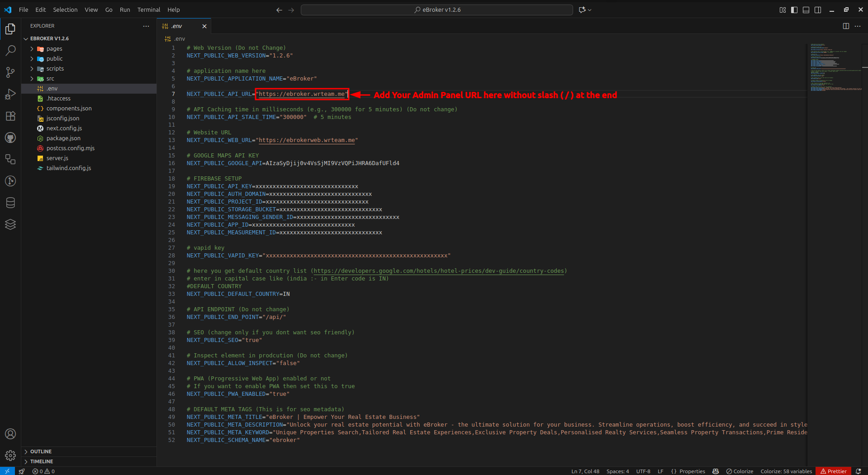Split the editor using the split icon
This screenshot has height=475, width=868.
[x=845, y=26]
